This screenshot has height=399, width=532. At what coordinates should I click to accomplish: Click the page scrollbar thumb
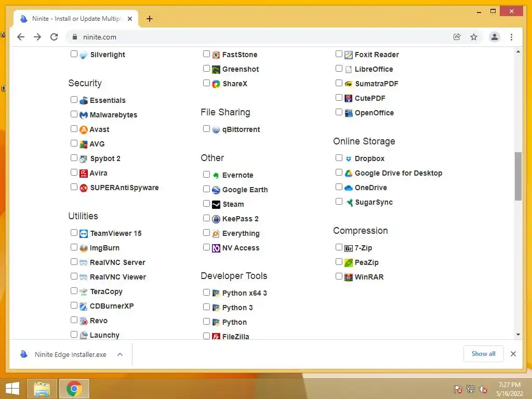coord(518,176)
